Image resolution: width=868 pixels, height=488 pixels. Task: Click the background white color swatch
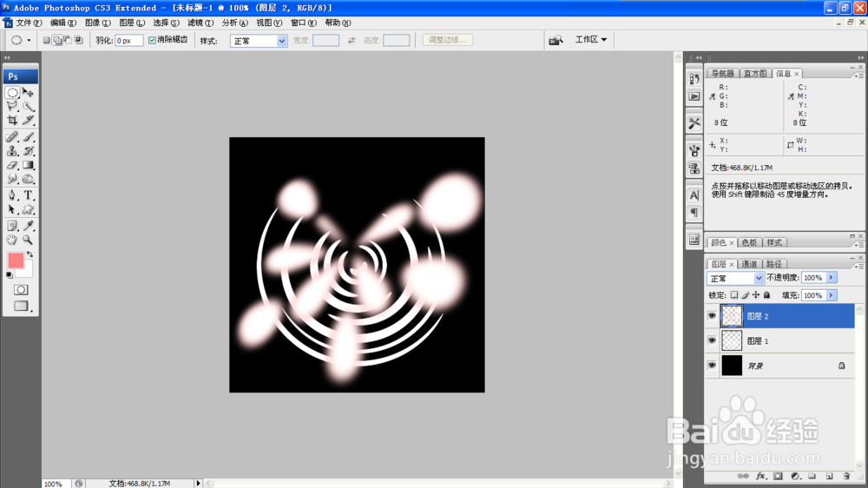coord(27,272)
